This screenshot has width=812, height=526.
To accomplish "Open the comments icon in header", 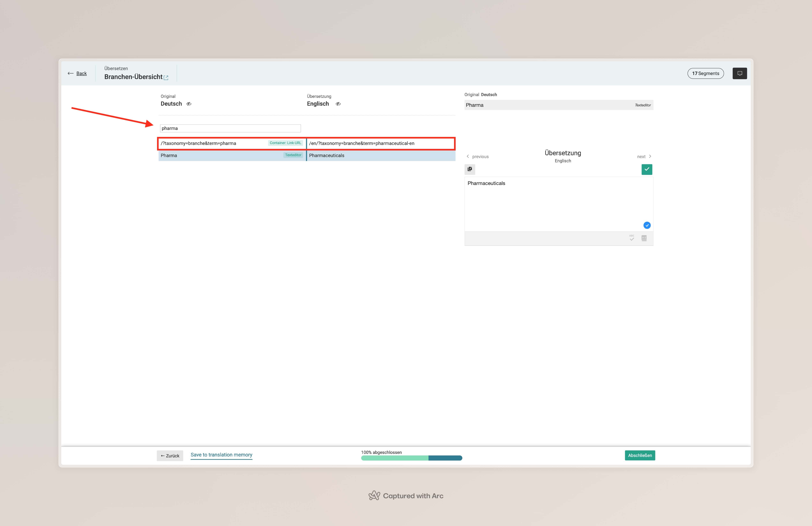I will [x=739, y=73].
